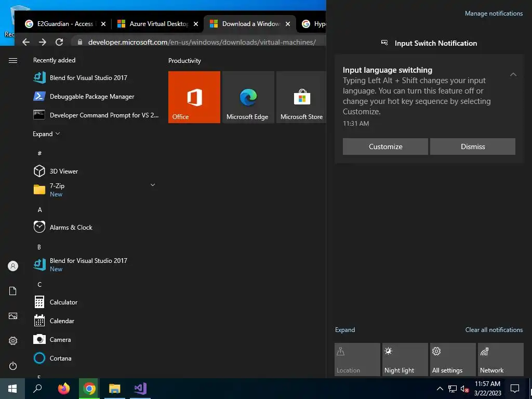Launch the 3D Viewer app
The image size is (532, 399).
coord(96,171)
